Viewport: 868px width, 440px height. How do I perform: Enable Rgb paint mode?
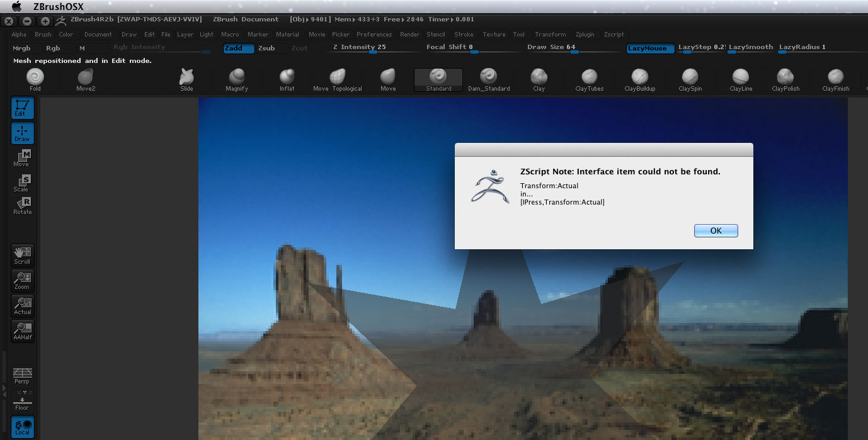pos(53,48)
